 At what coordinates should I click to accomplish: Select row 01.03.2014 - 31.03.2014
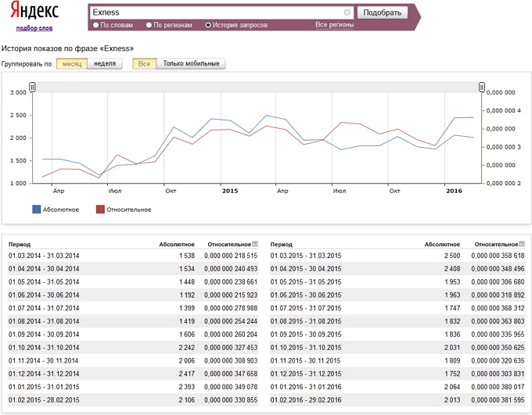[133, 256]
